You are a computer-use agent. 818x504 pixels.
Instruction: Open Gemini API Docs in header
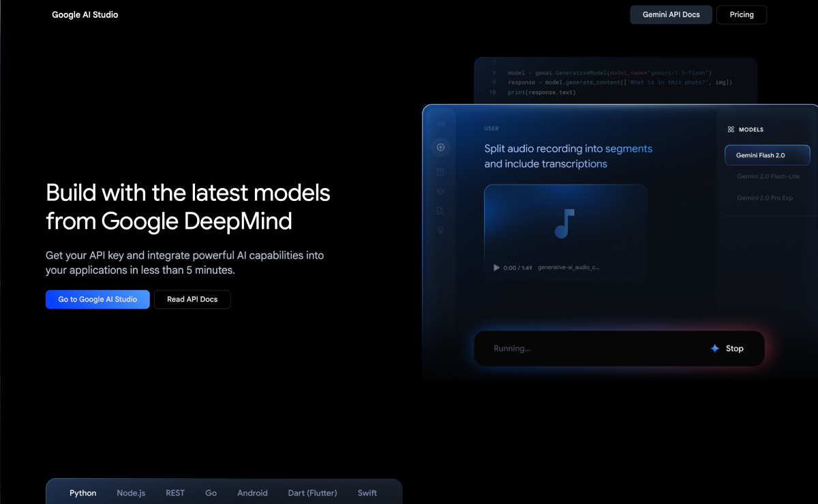pyautogui.click(x=671, y=14)
